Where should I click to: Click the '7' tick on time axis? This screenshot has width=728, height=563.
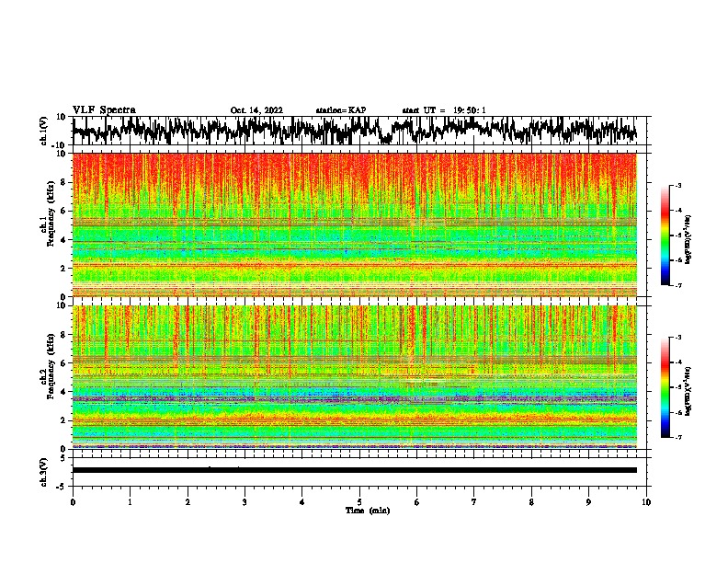tap(474, 502)
